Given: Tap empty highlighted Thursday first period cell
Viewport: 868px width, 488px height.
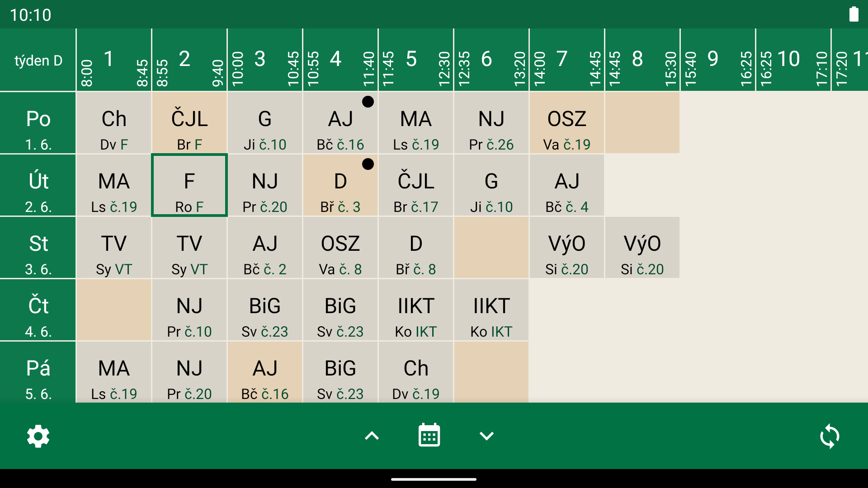Looking at the screenshot, I should [114, 310].
